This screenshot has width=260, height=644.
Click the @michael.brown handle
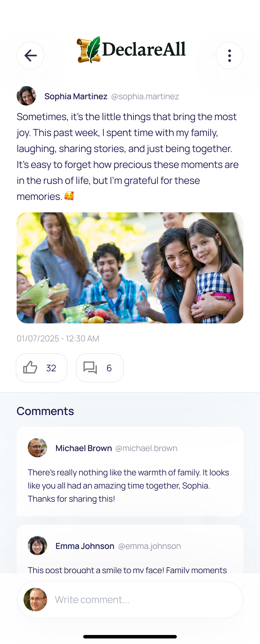point(146,448)
